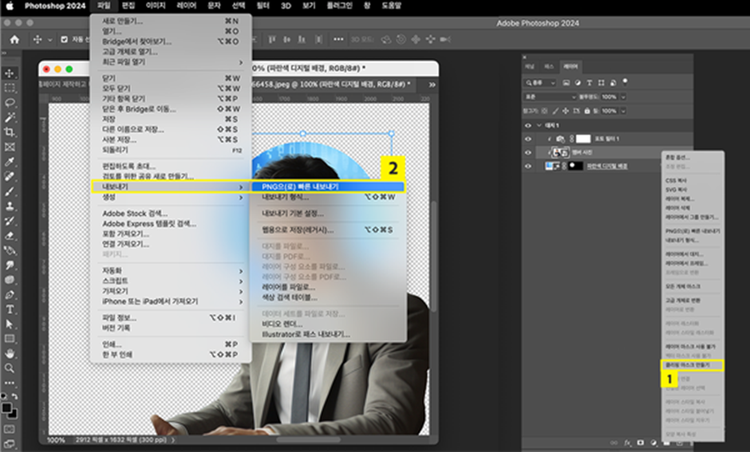This screenshot has height=452, width=750.
Task: Open the opacity value dropdown arrow
Action: [623, 97]
